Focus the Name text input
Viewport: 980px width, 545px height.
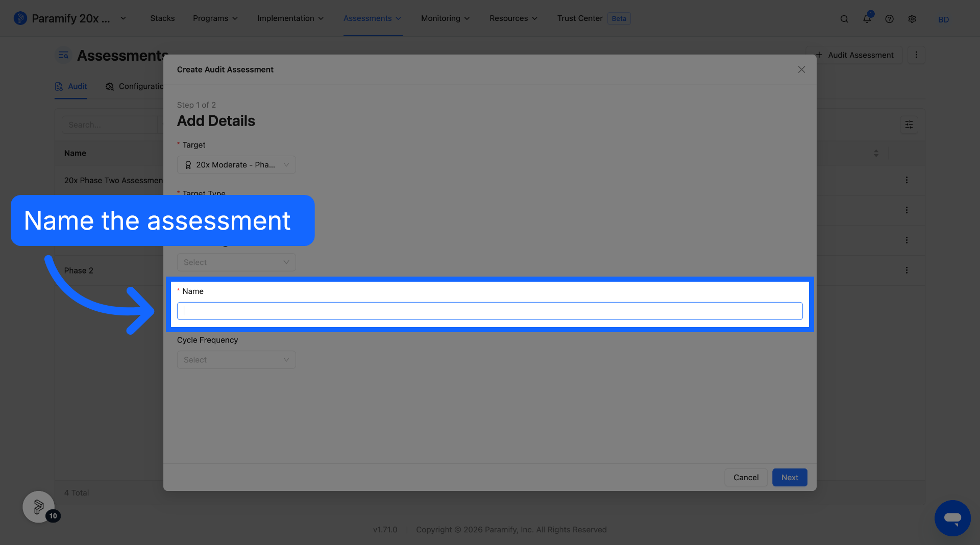(x=489, y=311)
